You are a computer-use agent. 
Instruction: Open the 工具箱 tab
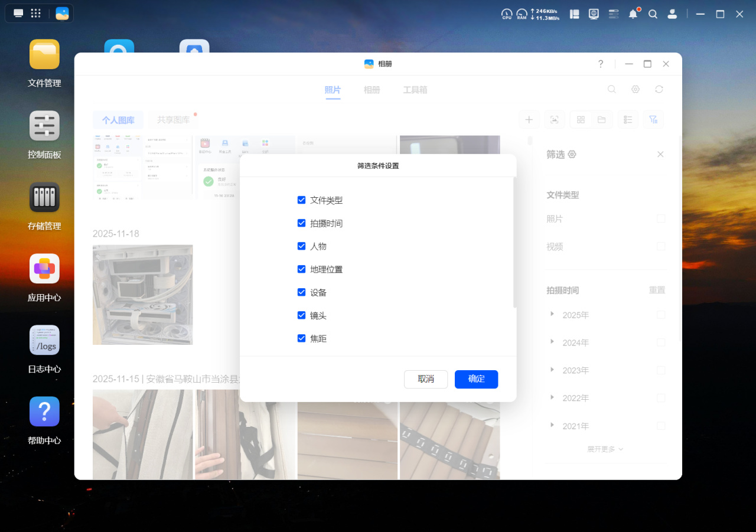pos(415,90)
